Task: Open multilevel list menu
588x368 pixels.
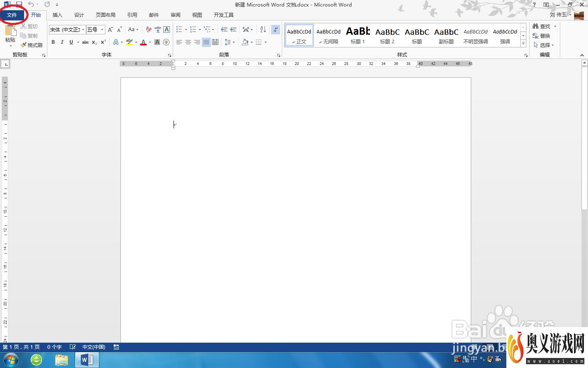Action: (x=209, y=29)
